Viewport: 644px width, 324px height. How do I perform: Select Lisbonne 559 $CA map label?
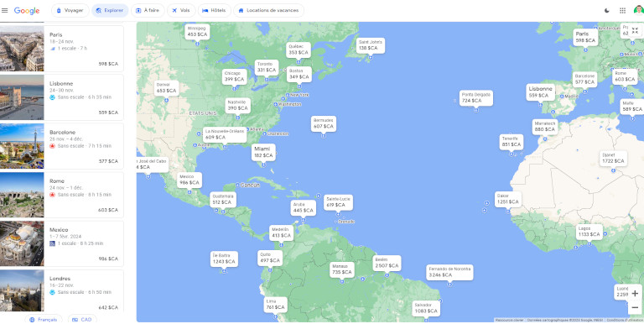[541, 92]
